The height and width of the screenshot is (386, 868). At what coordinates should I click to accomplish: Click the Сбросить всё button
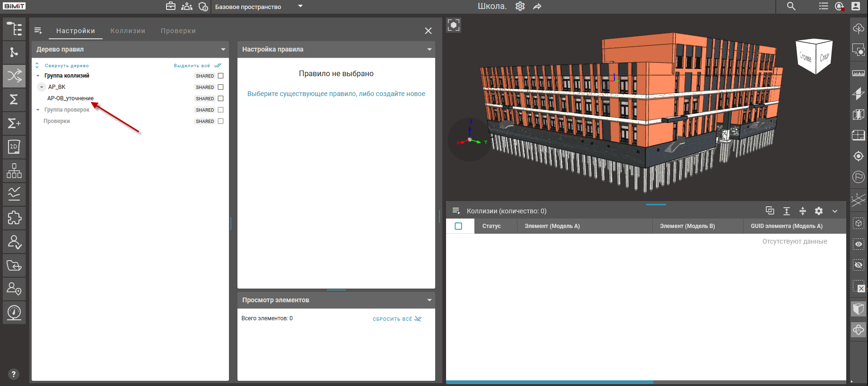pyautogui.click(x=396, y=319)
